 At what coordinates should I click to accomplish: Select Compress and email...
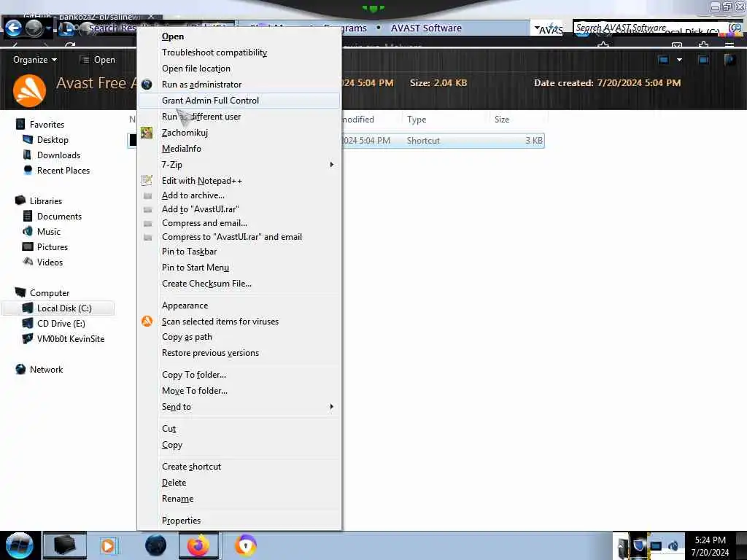(x=204, y=223)
